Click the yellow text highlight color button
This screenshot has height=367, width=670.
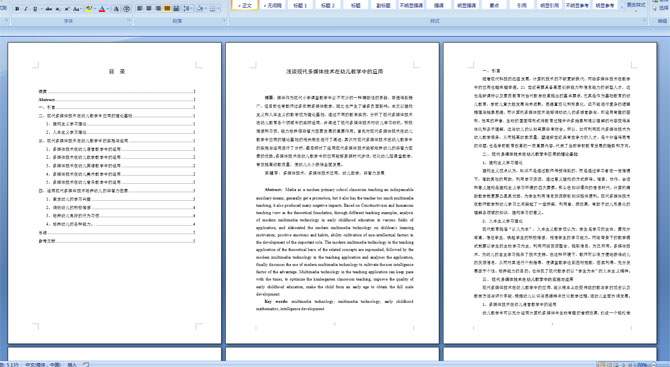coord(89,9)
